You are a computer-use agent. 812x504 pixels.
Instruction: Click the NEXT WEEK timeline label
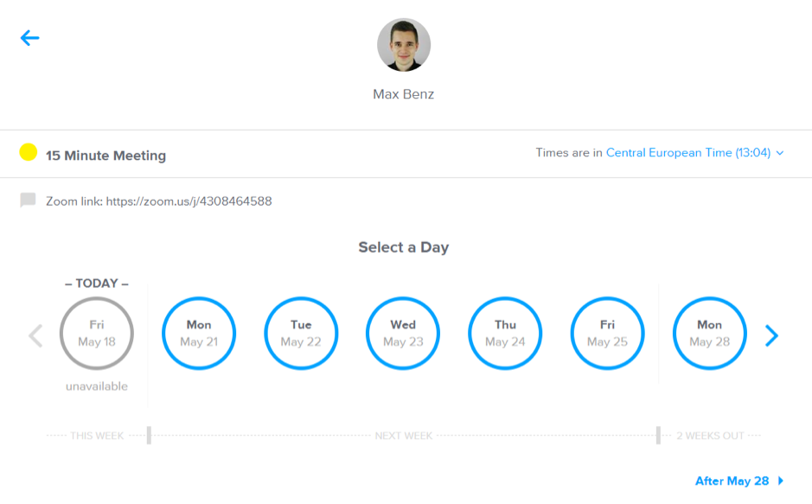coord(404,436)
